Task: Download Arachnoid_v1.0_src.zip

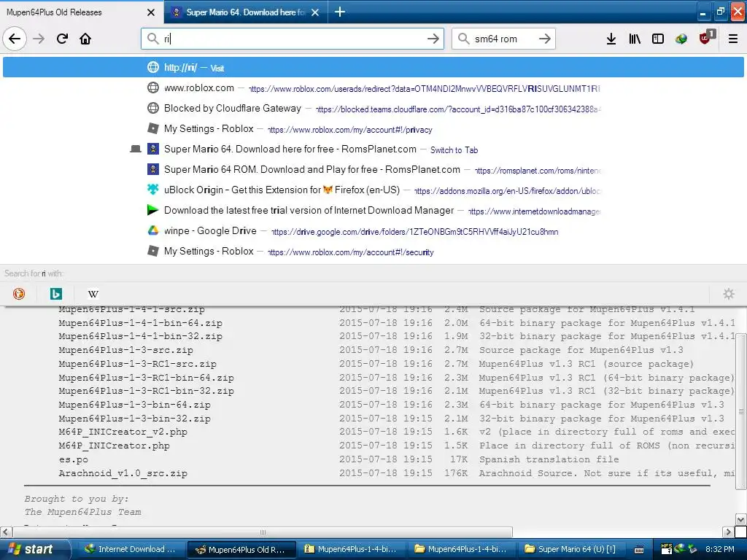Action: coord(123,473)
